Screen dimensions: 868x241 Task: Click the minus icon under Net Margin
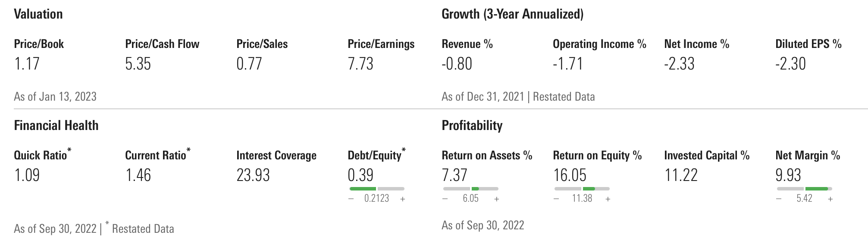tap(779, 199)
